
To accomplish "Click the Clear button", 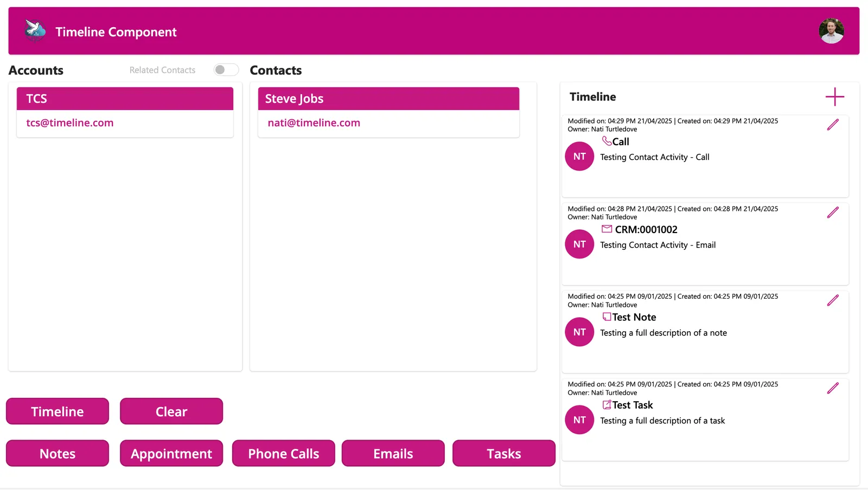I will pos(171,411).
